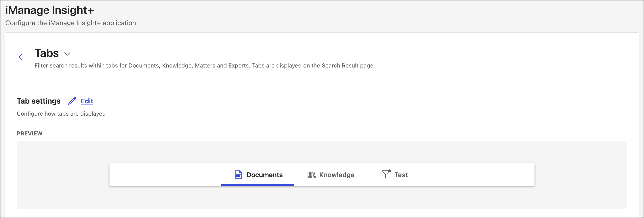The image size is (644, 218).
Task: Click the Tab settings heading text
Action: point(38,101)
